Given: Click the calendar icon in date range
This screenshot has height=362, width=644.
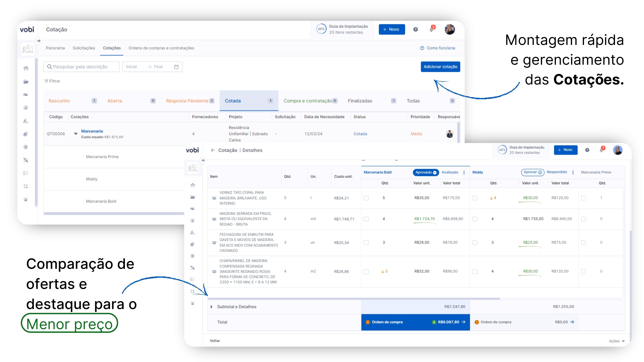Looking at the screenshot, I should coord(176,67).
